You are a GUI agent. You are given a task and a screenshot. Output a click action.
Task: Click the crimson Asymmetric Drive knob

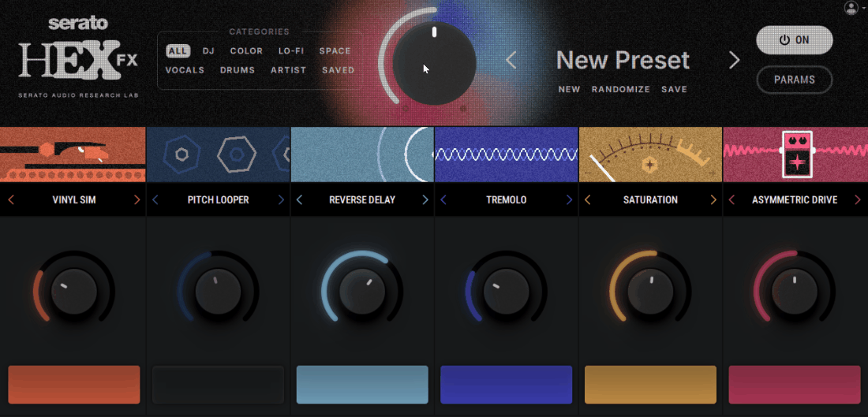tap(795, 292)
